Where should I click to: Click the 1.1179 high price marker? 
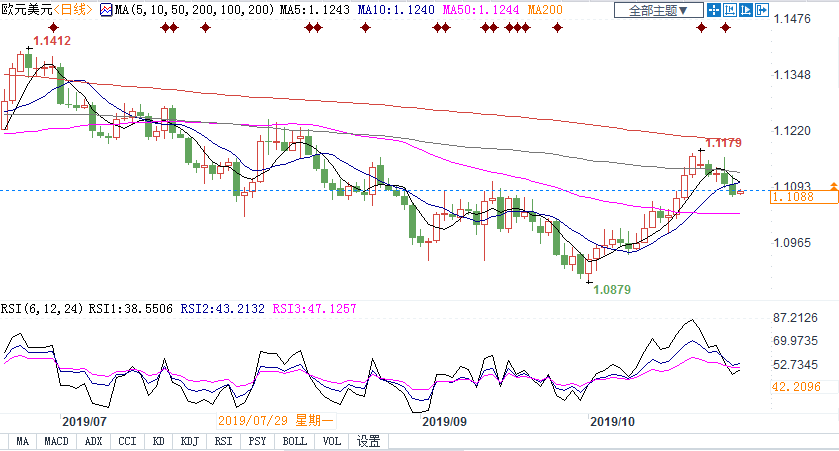[724, 144]
